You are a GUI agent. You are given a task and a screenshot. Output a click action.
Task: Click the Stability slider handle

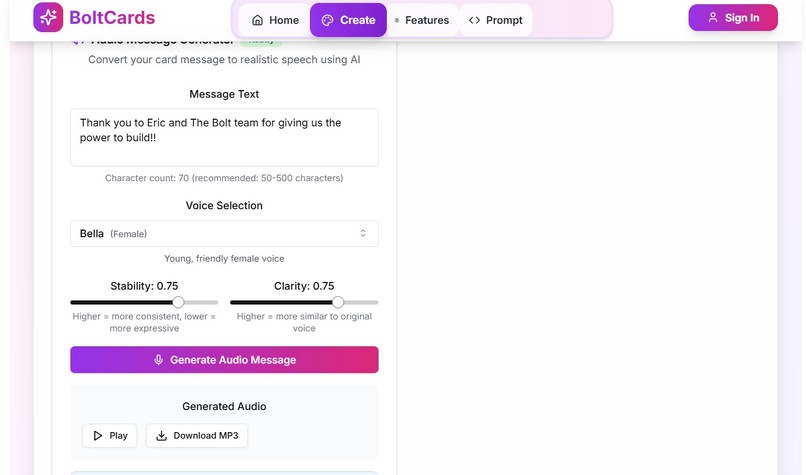pos(178,302)
